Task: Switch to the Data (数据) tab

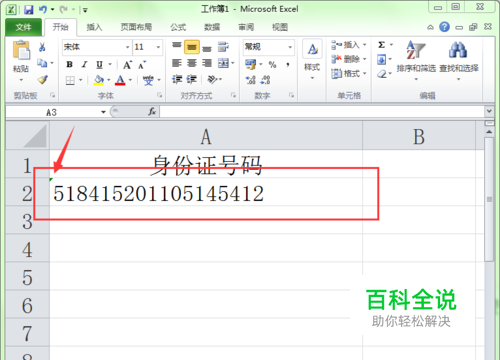Action: pos(212,27)
